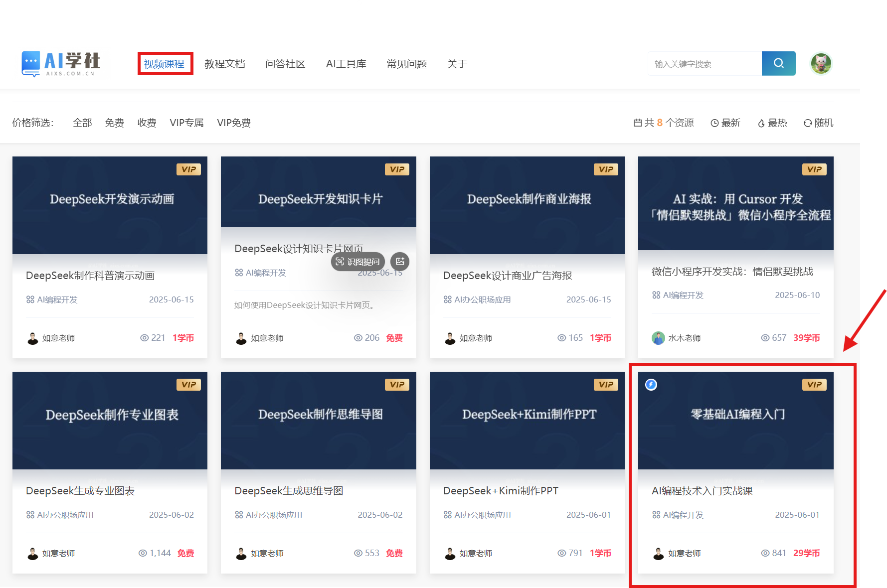Open title link DeepSeek生成思维导图

pyautogui.click(x=289, y=491)
